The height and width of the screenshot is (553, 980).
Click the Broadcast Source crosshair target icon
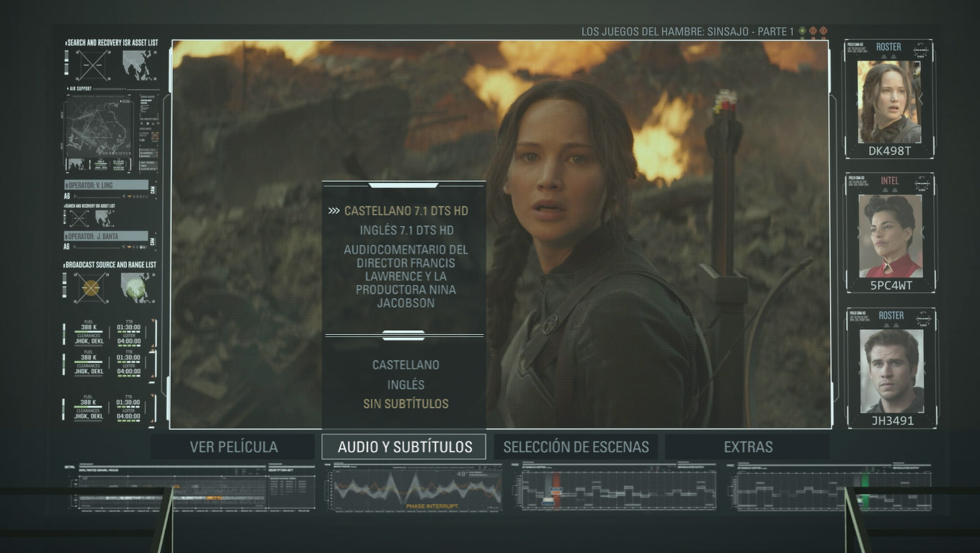(x=91, y=288)
